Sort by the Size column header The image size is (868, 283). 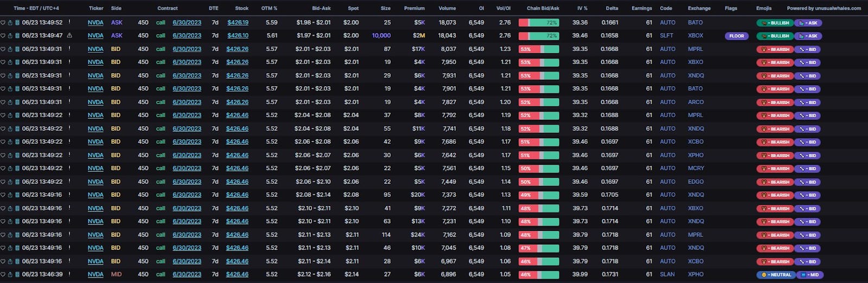pyautogui.click(x=386, y=8)
